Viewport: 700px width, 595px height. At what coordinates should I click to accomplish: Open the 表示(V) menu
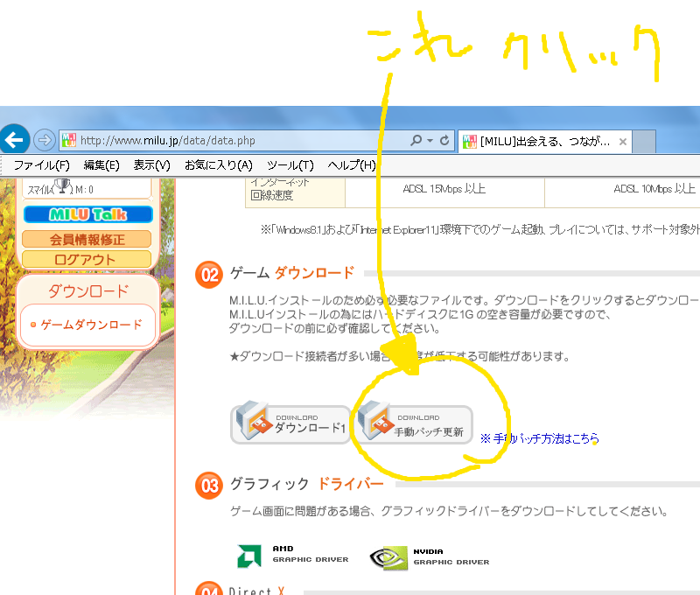click(x=151, y=165)
